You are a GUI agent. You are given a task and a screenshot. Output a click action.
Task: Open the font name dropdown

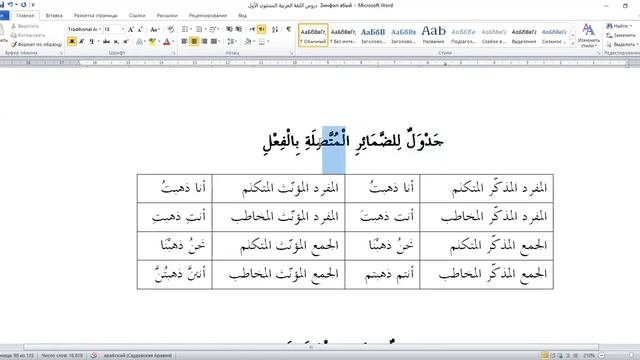coord(100,29)
